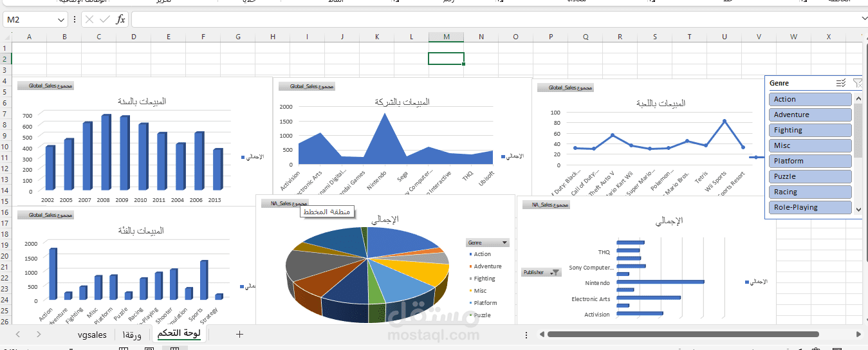Filter the slicer by Adventure
This screenshot has height=350, width=868.
[x=810, y=115]
